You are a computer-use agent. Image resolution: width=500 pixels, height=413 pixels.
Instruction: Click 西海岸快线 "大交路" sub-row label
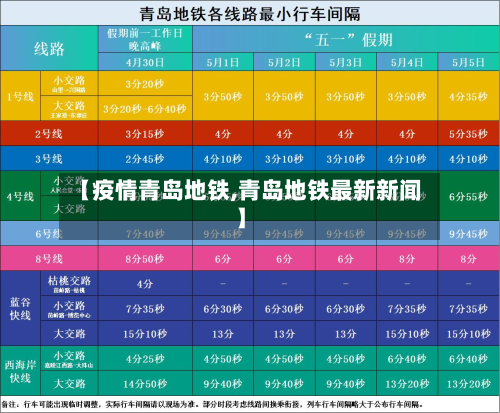click(x=69, y=383)
